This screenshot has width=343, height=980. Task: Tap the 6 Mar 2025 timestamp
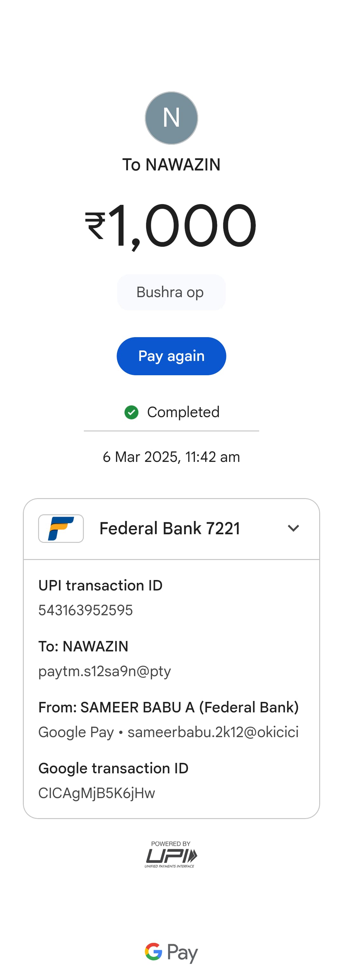pyautogui.click(x=171, y=457)
